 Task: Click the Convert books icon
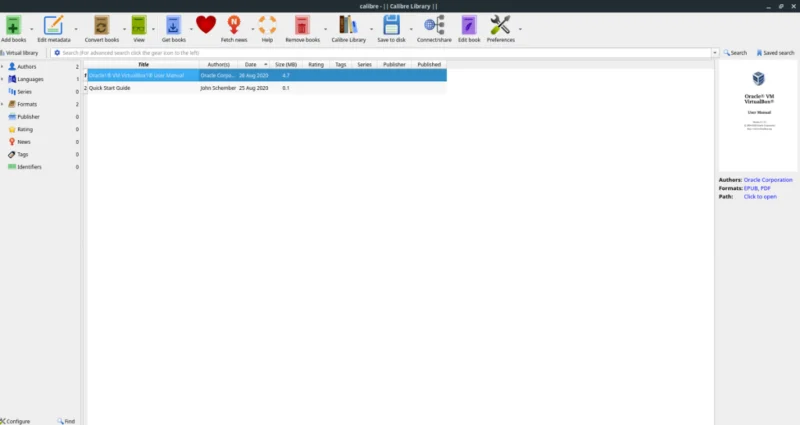[x=102, y=26]
